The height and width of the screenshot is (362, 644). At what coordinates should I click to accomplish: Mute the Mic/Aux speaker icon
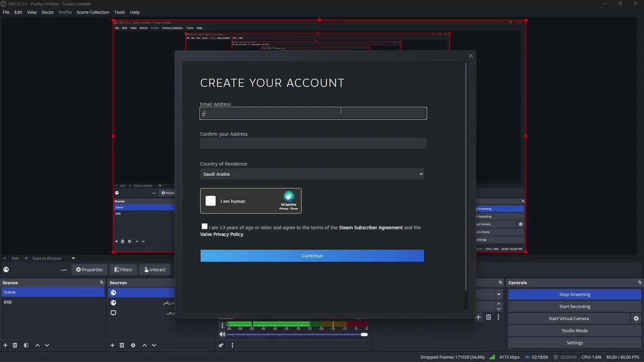pyautogui.click(x=222, y=334)
